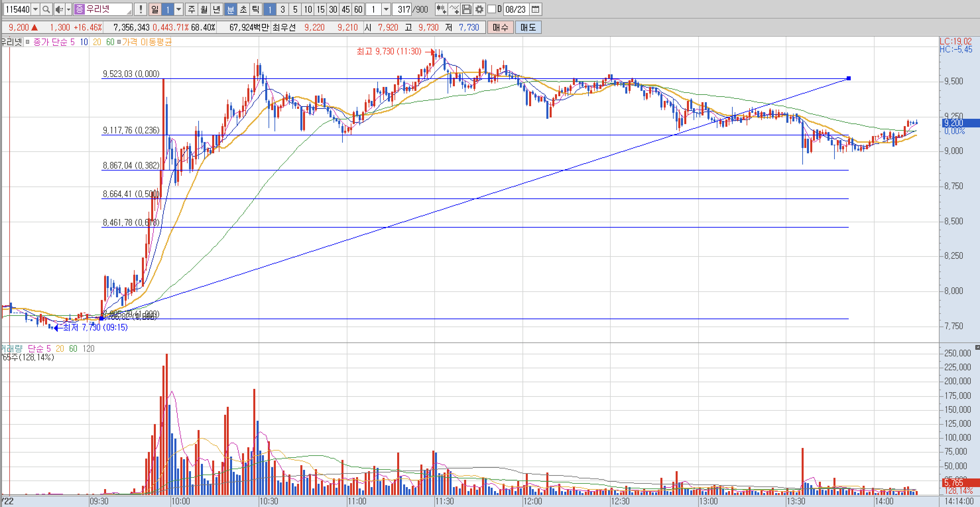Click the exclamation mark info icon
980x507 pixels.
coord(141,9)
